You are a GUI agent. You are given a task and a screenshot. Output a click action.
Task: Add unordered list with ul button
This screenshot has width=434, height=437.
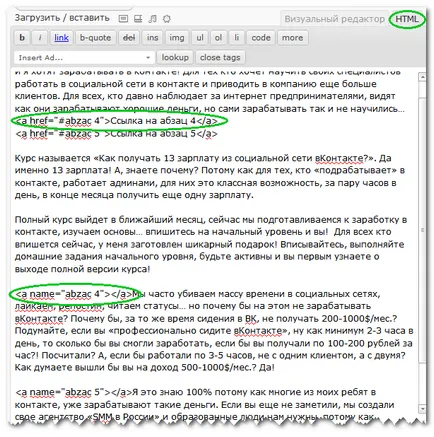click(200, 38)
